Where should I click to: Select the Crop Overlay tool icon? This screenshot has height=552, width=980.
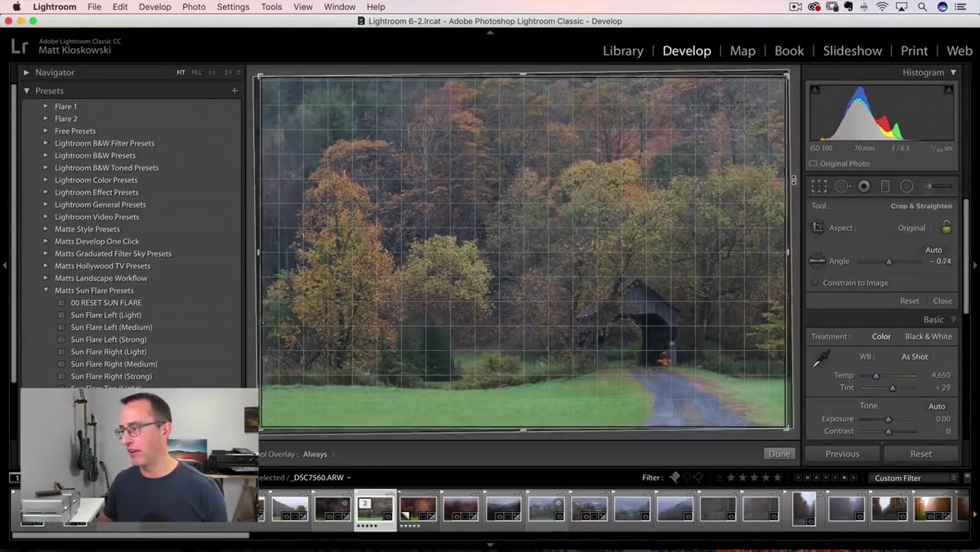point(819,186)
